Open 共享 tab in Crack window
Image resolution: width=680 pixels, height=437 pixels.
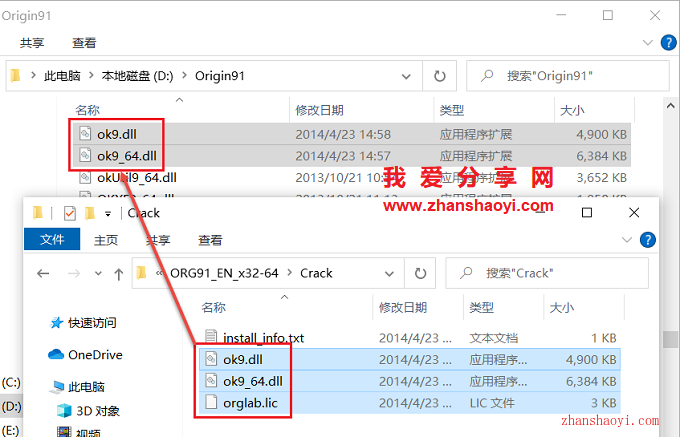click(158, 240)
